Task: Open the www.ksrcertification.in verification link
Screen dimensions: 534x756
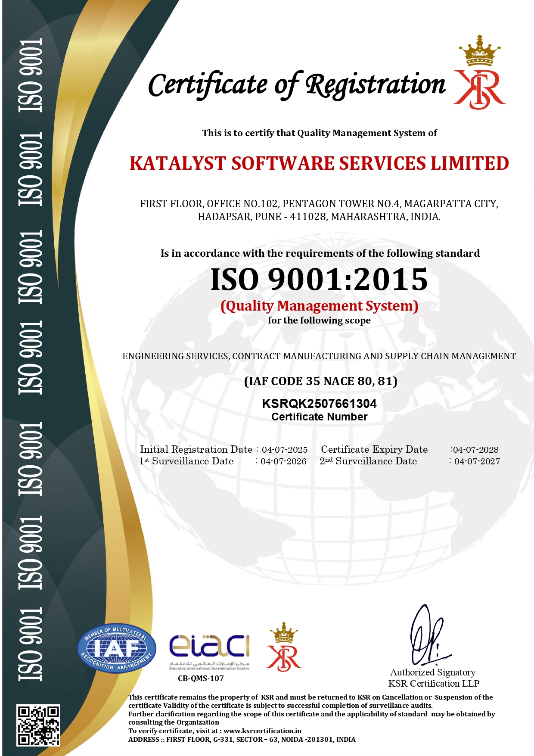Action: tap(262, 731)
